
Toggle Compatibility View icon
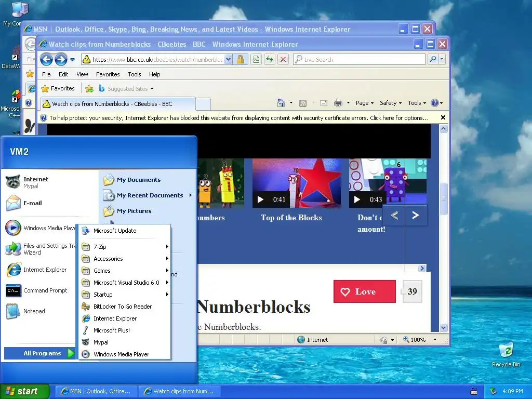click(x=257, y=60)
